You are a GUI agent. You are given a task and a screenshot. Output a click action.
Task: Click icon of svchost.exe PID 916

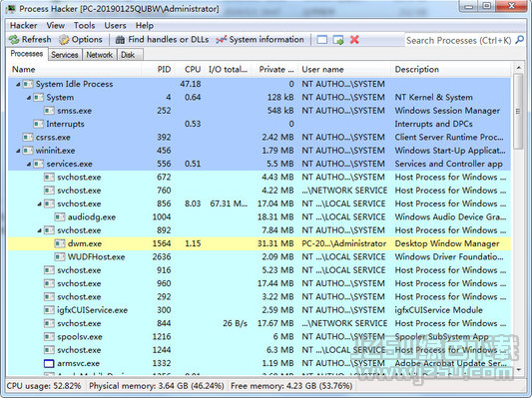coord(49,270)
